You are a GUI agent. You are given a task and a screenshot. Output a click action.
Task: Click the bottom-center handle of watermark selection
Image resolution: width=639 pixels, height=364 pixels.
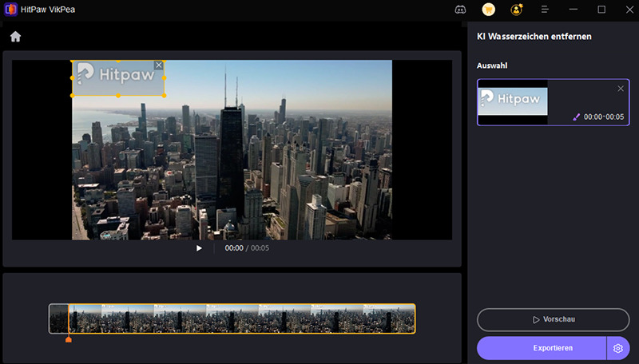(118, 96)
